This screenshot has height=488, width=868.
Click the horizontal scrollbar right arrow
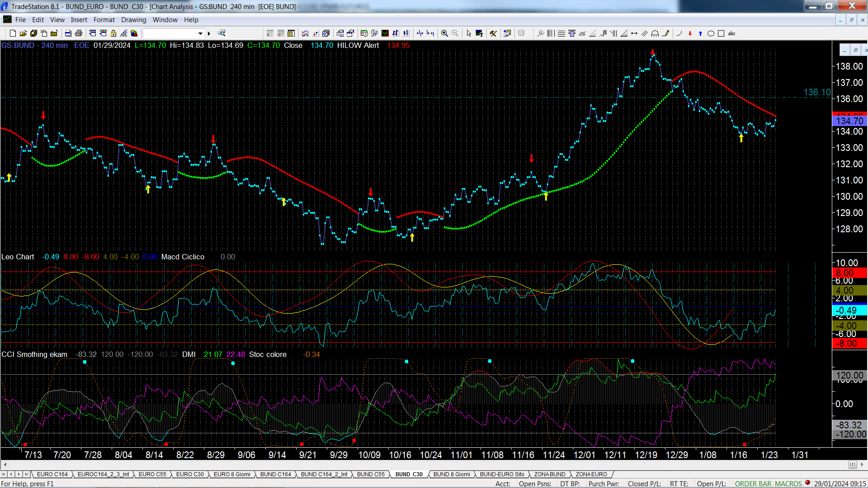click(863, 465)
